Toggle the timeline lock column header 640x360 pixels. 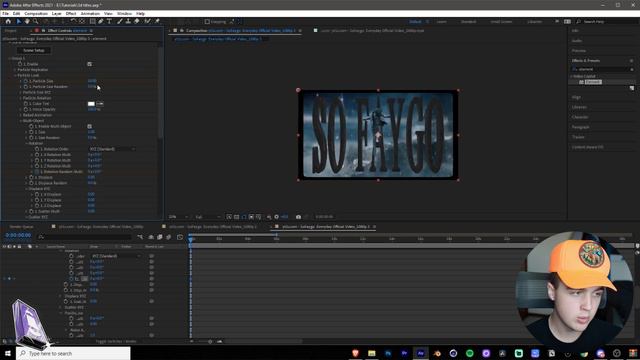click(19, 247)
